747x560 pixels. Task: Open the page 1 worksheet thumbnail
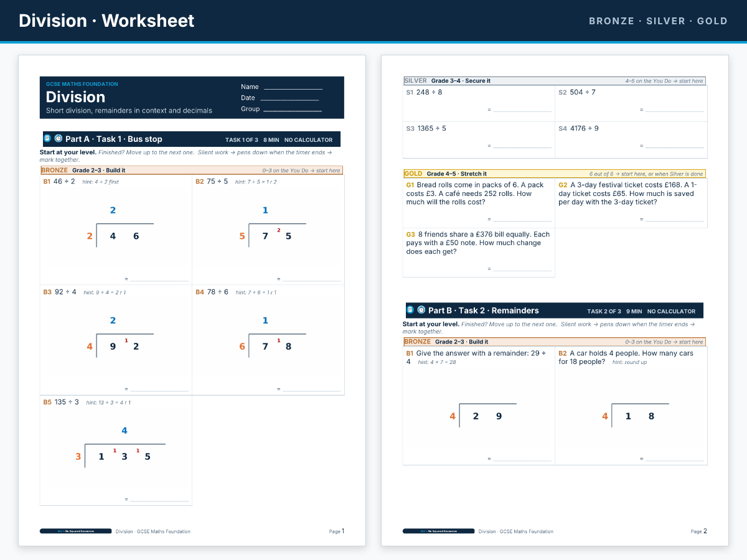click(192, 301)
